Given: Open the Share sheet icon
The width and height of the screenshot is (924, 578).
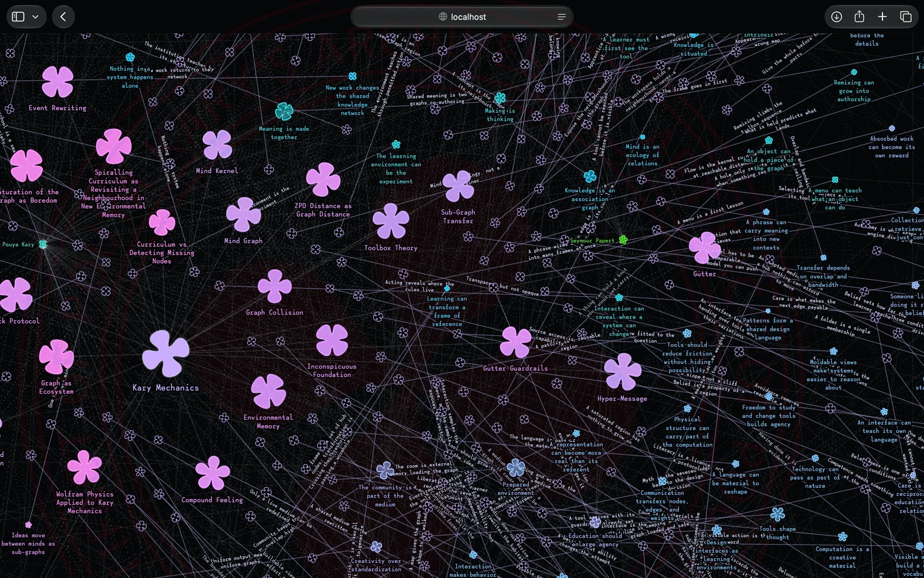Looking at the screenshot, I should (x=859, y=17).
